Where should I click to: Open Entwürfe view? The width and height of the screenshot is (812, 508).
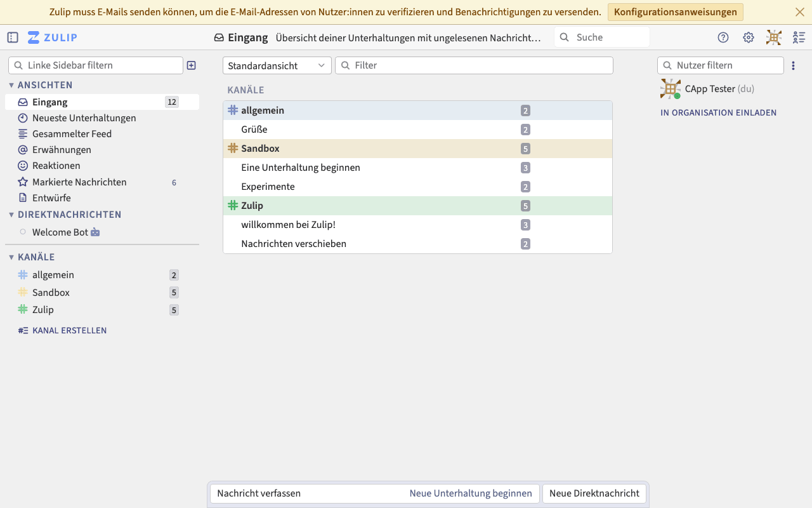tap(102, 198)
